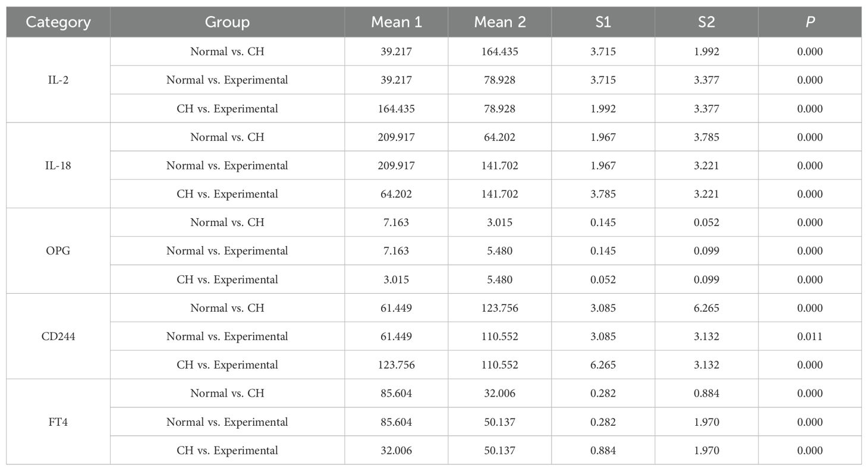Select the S1 value 6.265

tap(603, 365)
